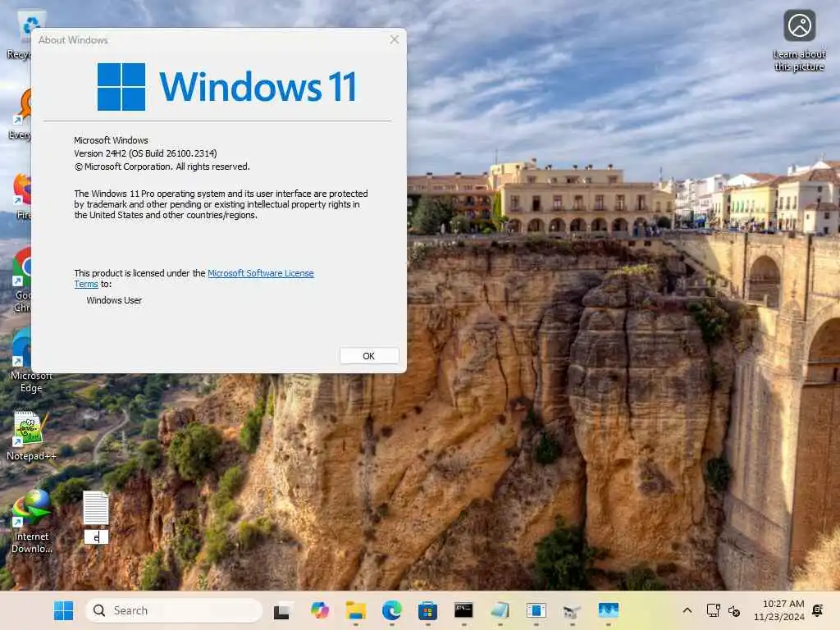Viewport: 840px width, 630px height.
Task: Launch Copilot from the taskbar
Action: click(x=320, y=610)
